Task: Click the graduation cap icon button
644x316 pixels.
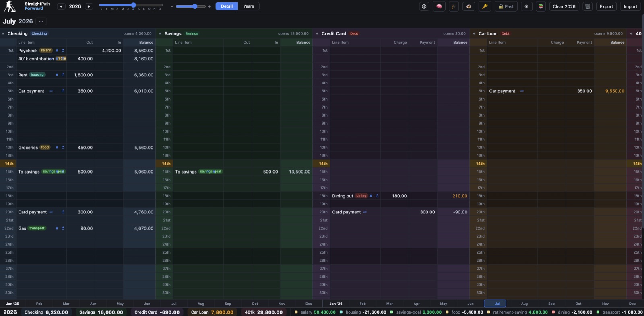Action: tap(454, 6)
